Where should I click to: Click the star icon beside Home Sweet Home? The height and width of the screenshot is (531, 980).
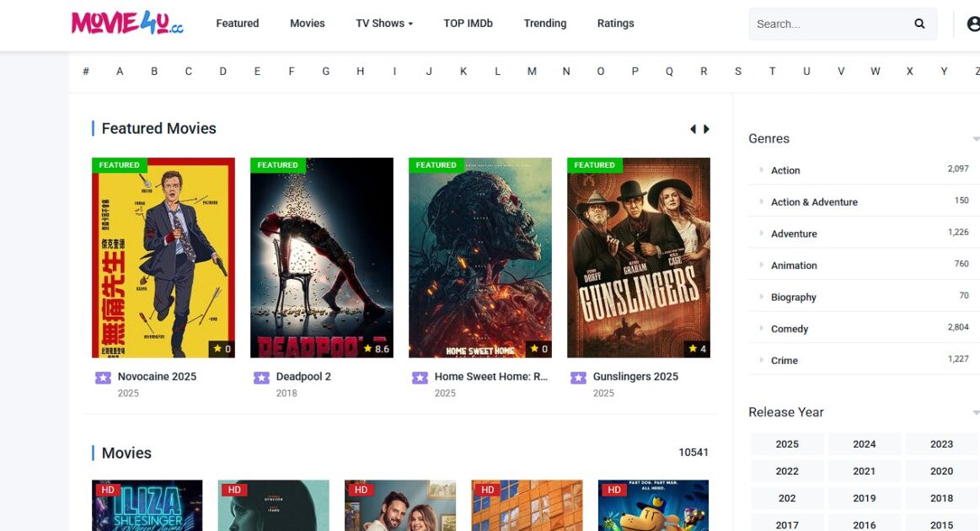click(x=420, y=378)
